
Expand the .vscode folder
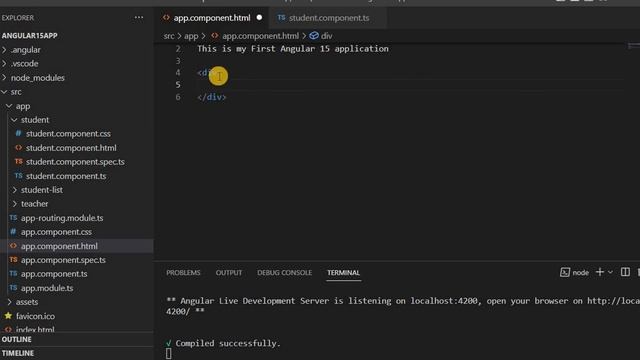[24, 64]
